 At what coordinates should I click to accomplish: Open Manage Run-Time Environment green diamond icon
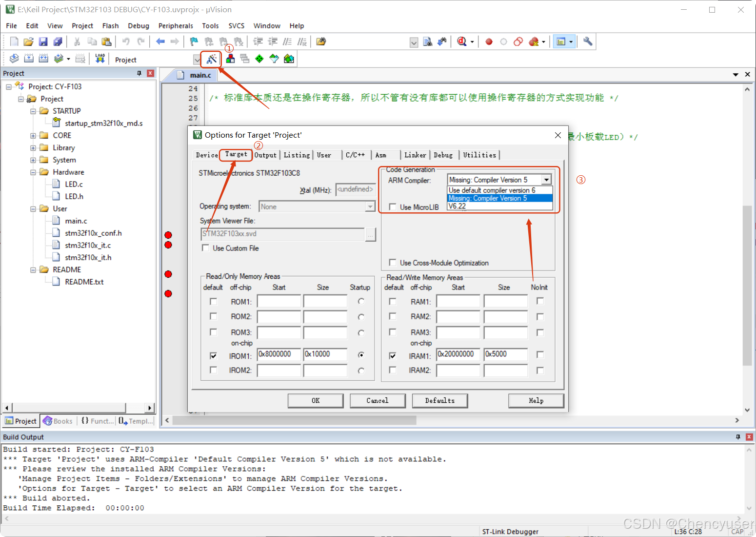point(259,59)
